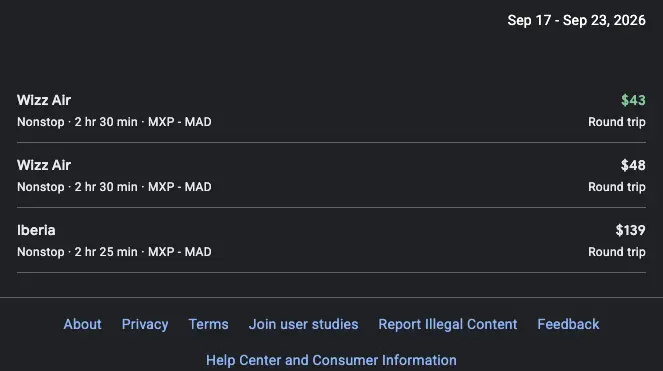Open the Terms link
Image resolution: width=663 pixels, height=371 pixels.
pos(208,324)
